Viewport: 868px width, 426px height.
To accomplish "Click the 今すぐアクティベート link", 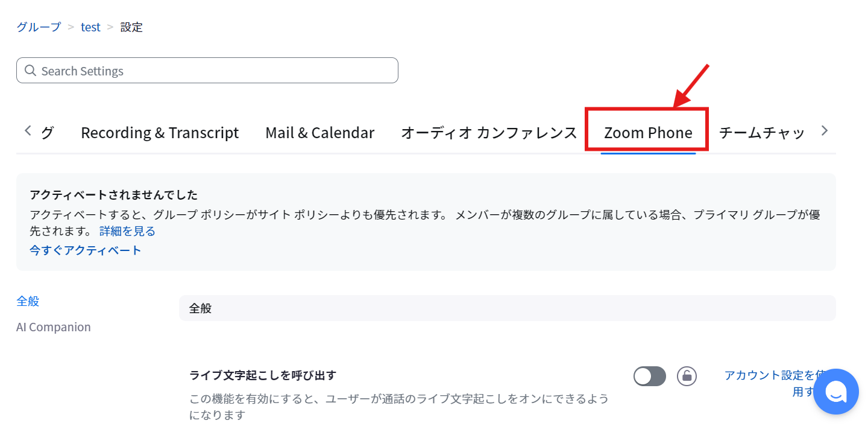I will 85,250.
